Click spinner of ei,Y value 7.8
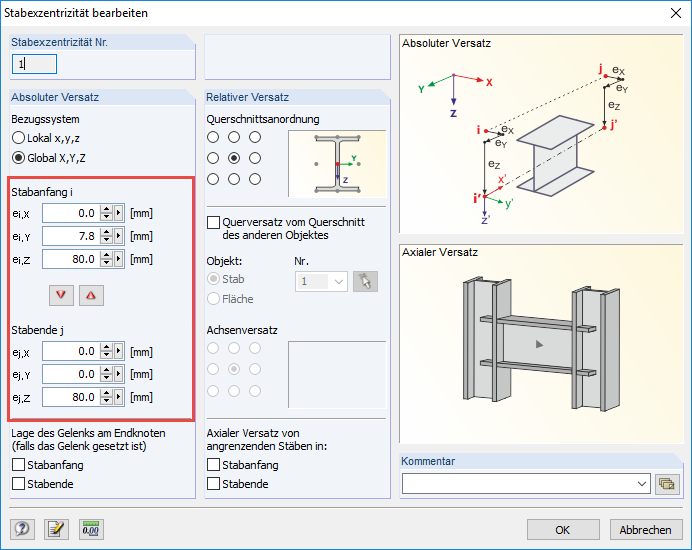 click(106, 236)
